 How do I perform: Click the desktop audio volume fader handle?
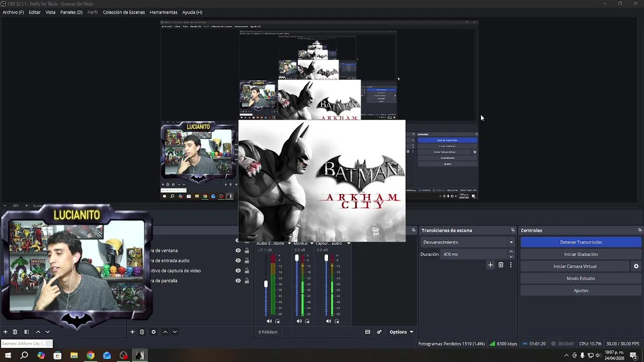click(266, 284)
